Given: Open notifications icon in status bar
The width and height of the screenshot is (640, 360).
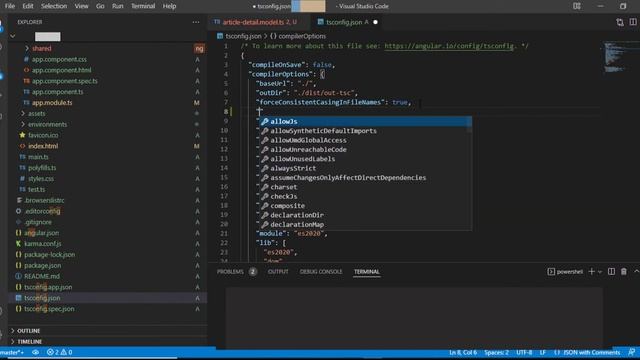Looking at the screenshot, I should coord(631,352).
